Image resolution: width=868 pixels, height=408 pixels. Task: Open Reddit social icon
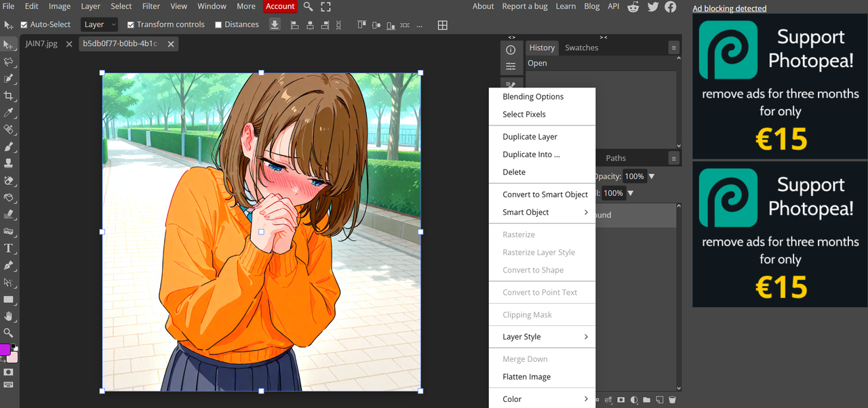[633, 6]
